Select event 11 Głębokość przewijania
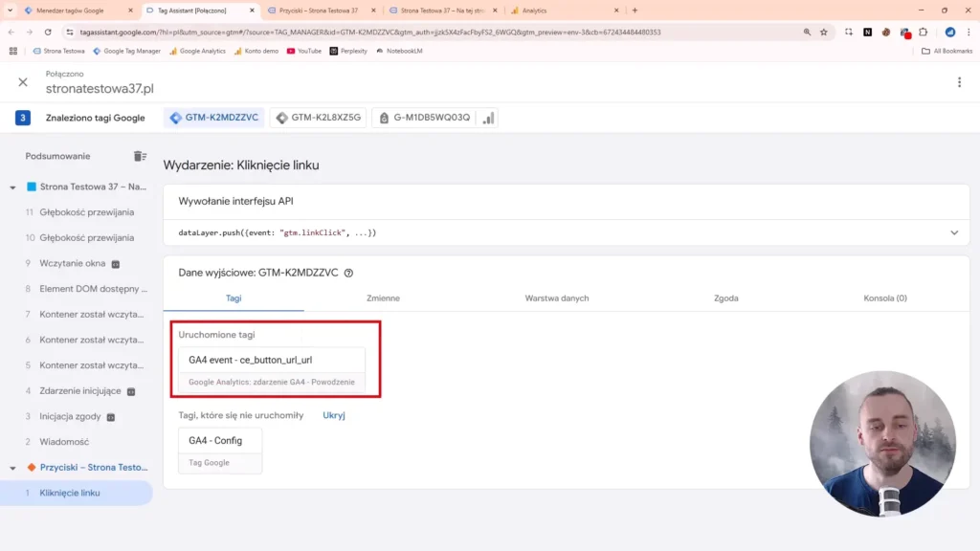This screenshot has width=980, height=551. [77, 212]
